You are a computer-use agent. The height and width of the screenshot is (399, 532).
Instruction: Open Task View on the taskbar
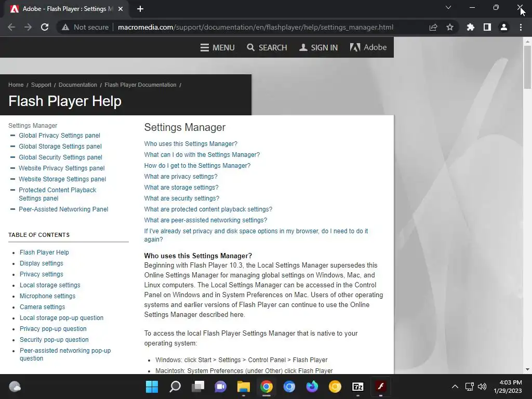click(198, 387)
